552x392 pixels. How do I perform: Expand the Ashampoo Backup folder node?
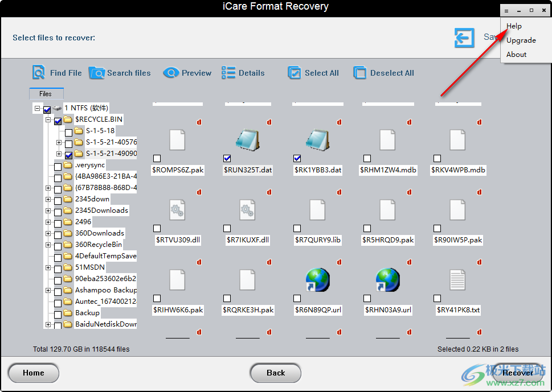pos(48,290)
